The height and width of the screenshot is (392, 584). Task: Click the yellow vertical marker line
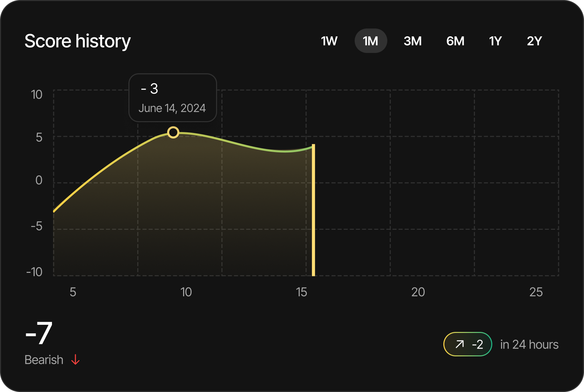pos(313,210)
